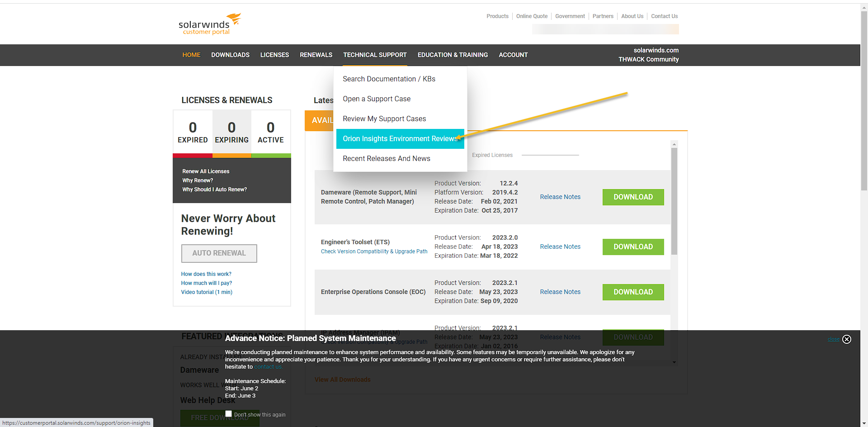Open Why Should I Auto Renew? link
The width and height of the screenshot is (868, 427).
(x=215, y=190)
